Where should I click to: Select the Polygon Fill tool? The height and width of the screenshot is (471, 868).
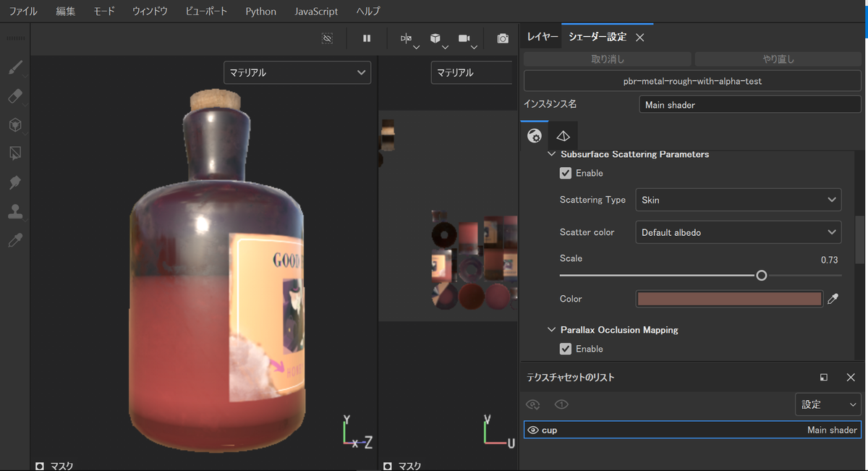pos(15,153)
